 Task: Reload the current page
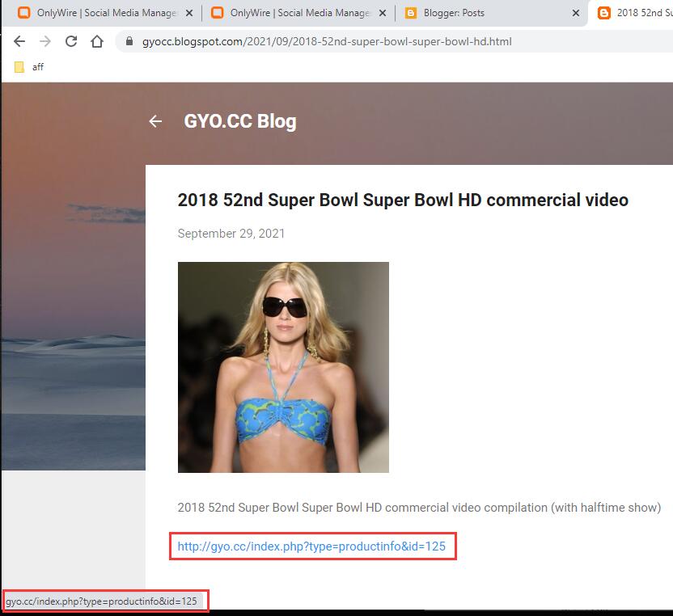click(71, 41)
